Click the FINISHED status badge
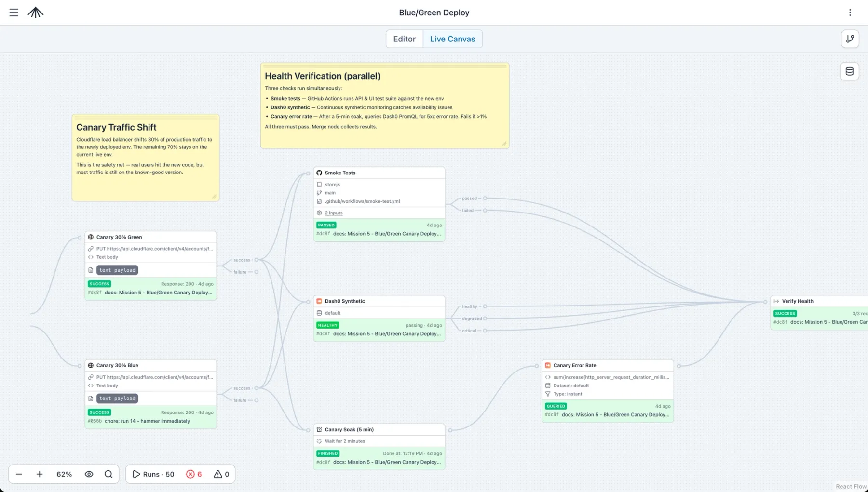The height and width of the screenshot is (492, 868). pos(328,453)
